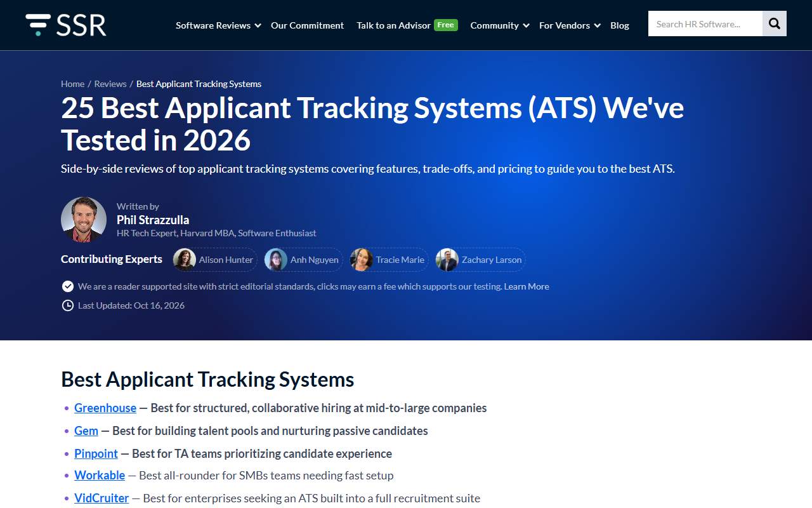This screenshot has width=812, height=508.
Task: Open Phil Strazzulla's author photo
Action: pos(84,220)
